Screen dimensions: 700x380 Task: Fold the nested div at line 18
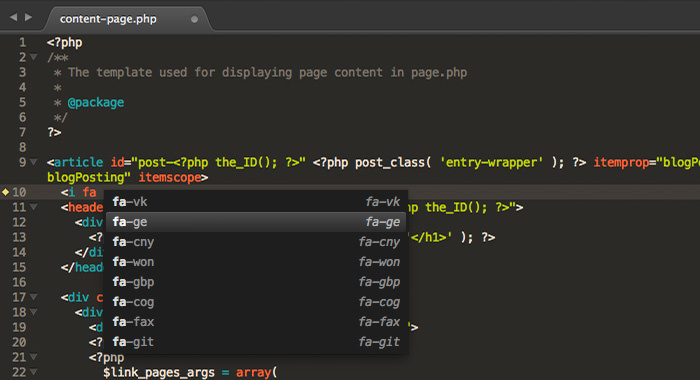(34, 312)
